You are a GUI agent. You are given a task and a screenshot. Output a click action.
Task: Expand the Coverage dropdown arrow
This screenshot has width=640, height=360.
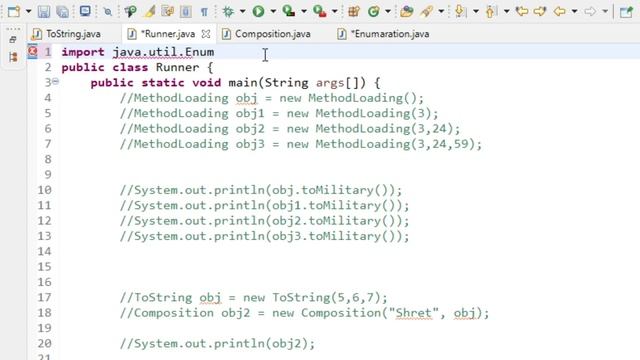pyautogui.click(x=304, y=11)
